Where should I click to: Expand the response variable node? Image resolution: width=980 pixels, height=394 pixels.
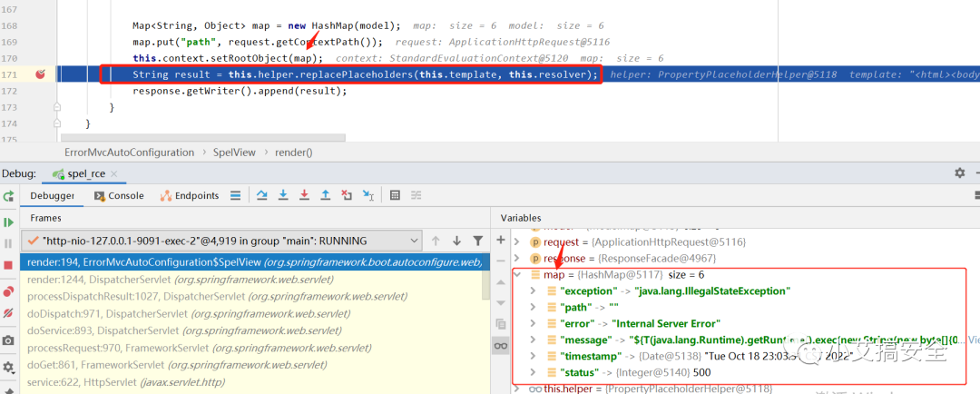[517, 259]
